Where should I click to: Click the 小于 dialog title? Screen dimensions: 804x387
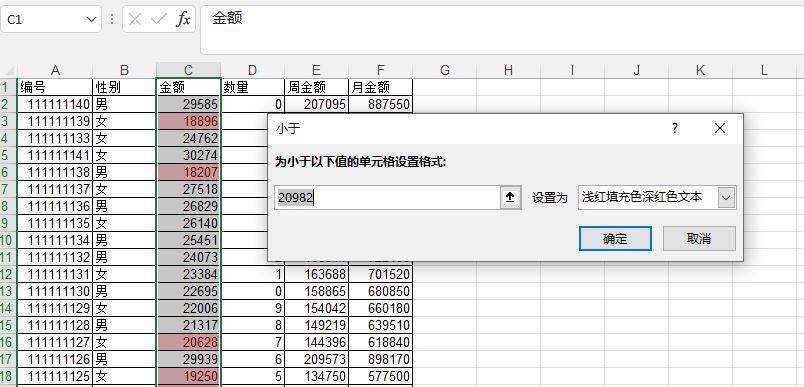click(288, 128)
